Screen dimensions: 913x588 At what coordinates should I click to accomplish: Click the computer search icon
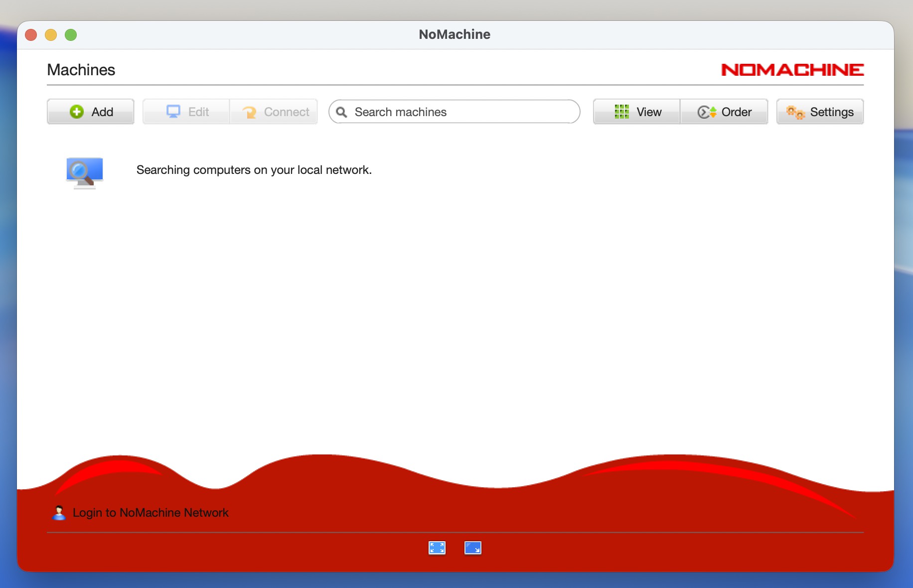pos(84,172)
